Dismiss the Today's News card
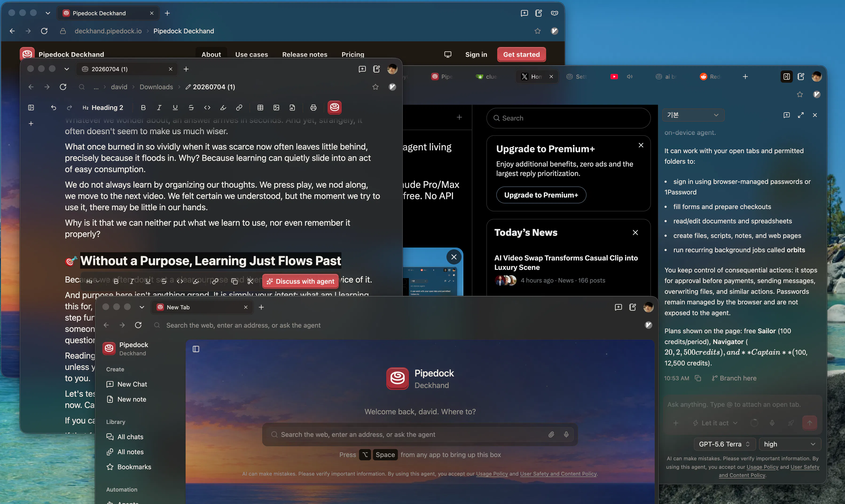Screen dimensions: 845x504 (635, 232)
